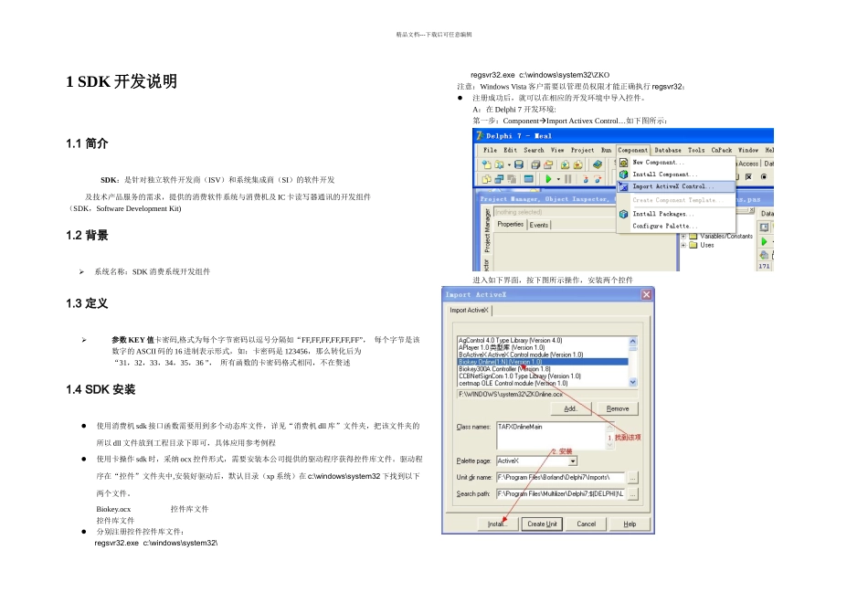Click the New Items icon in Delphi toolbar
Image resolution: width=868 pixels, height=614 pixels.
(486, 164)
